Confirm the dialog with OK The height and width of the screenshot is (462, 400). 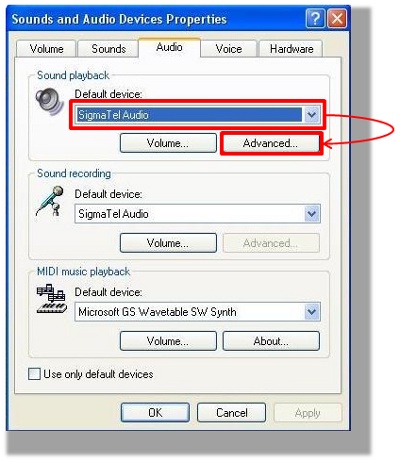[155, 413]
